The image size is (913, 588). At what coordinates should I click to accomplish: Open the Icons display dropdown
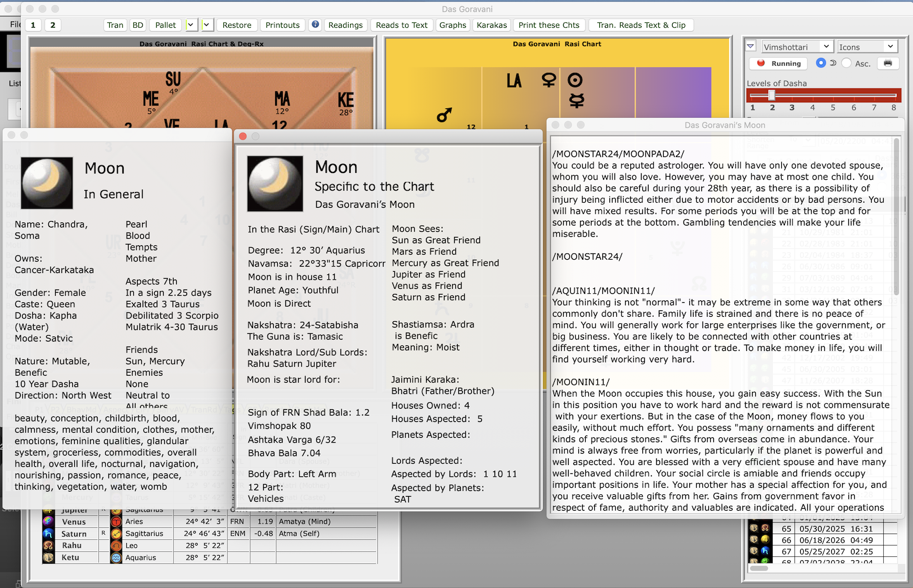click(866, 47)
